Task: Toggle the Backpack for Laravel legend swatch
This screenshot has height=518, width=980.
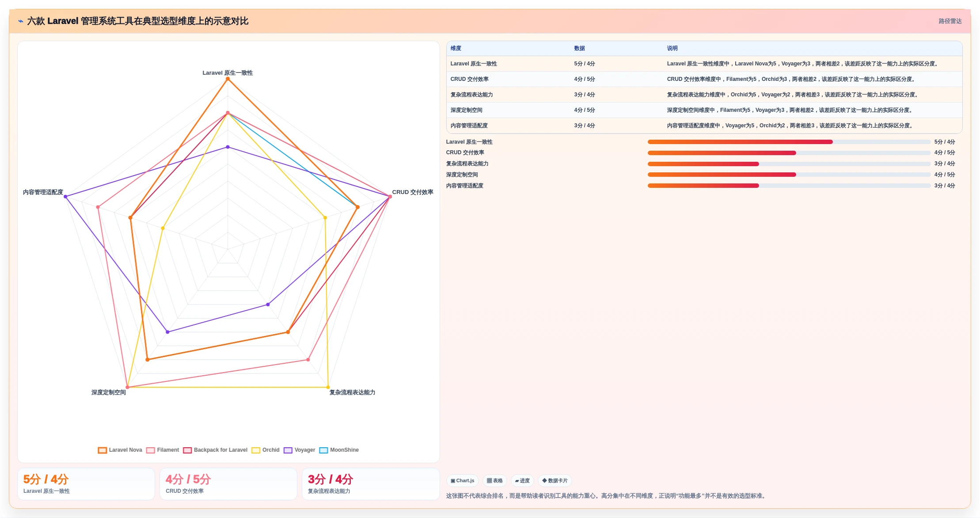Action: (187, 450)
